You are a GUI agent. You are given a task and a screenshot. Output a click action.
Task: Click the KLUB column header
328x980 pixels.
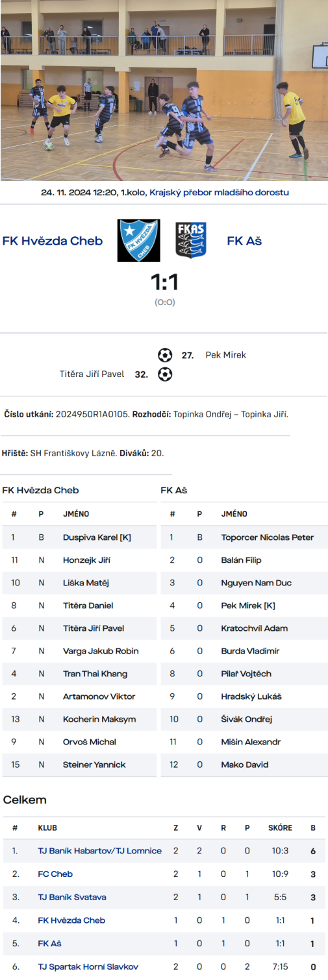[47, 828]
